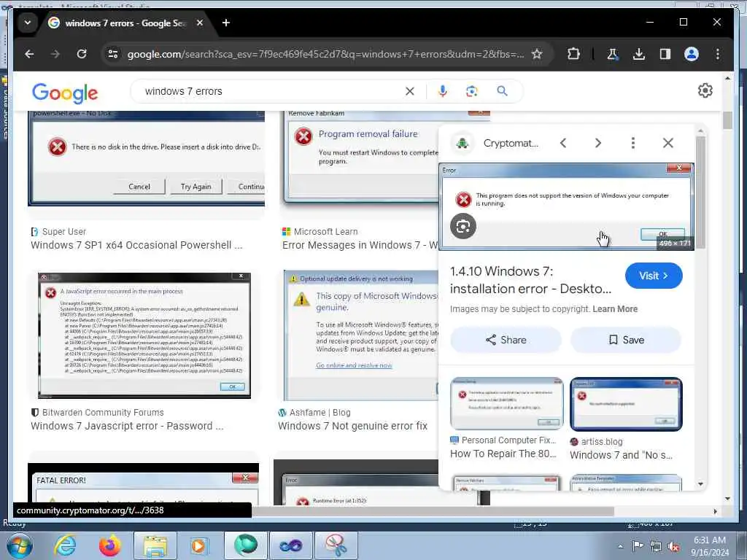Screen dimensions: 747x560
Task: Open Bitwarden Javascript error image result
Action: [x=144, y=335]
